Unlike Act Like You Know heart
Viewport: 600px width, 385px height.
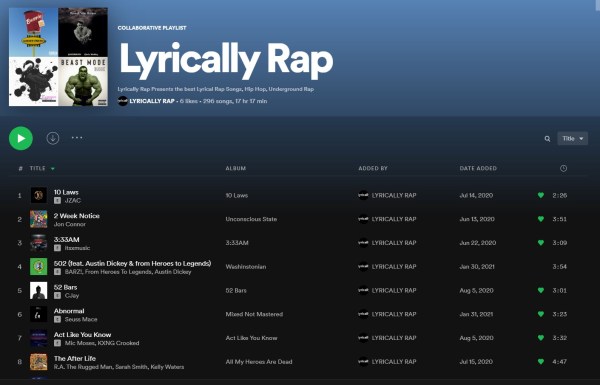tap(541, 338)
